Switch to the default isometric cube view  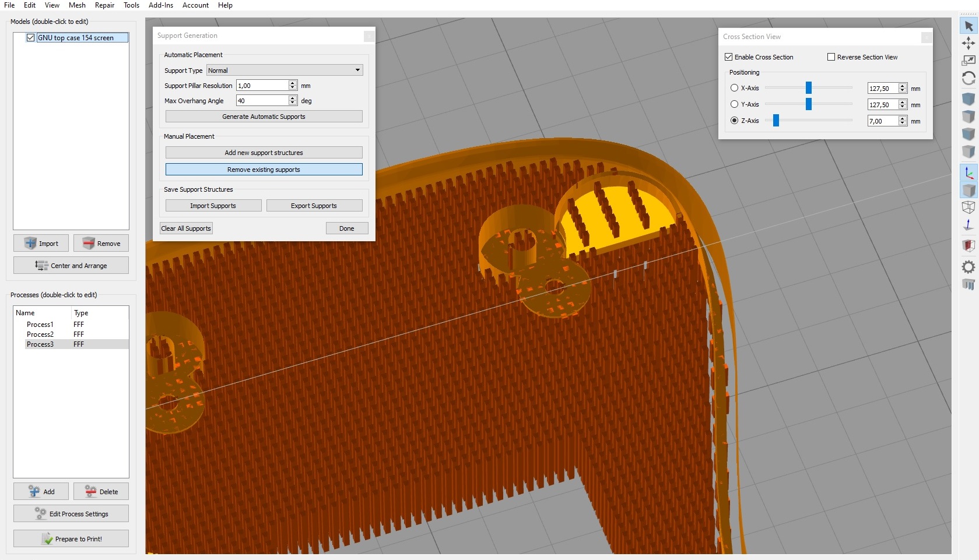(969, 98)
